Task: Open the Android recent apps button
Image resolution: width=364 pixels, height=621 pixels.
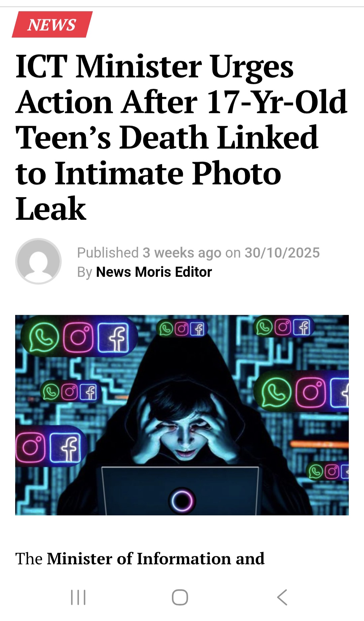Action: pos(78,597)
